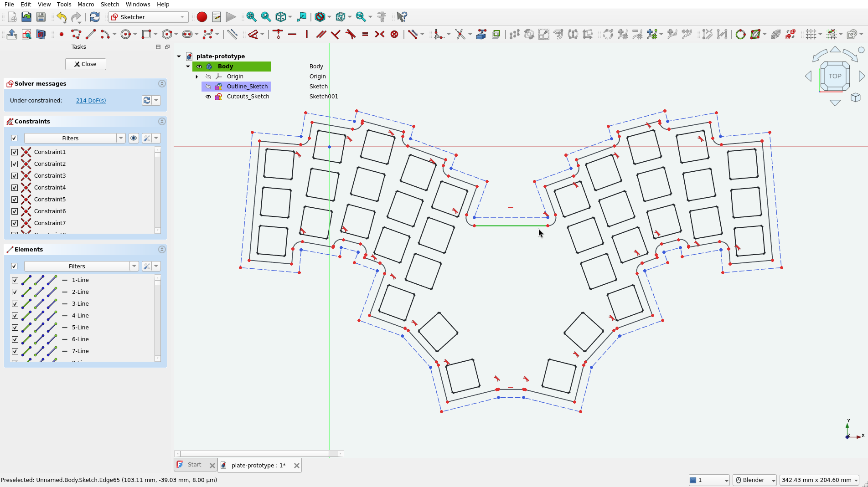
Task: Toggle visibility of Outline_Sketch
Action: tap(208, 86)
